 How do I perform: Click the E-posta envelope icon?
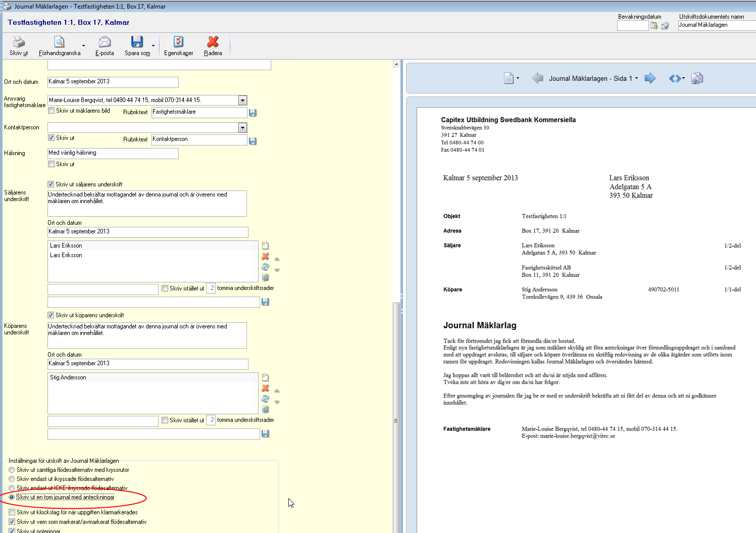click(x=105, y=42)
